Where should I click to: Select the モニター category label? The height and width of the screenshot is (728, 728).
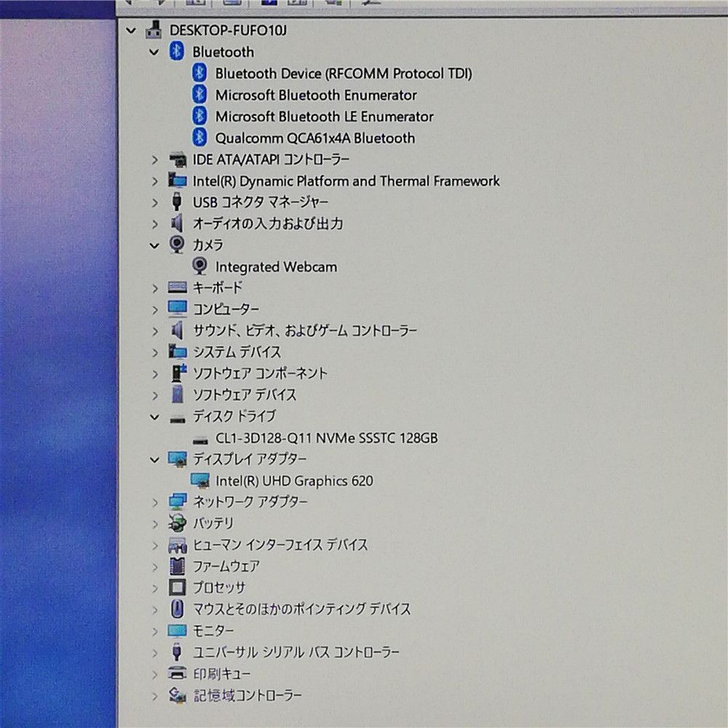213,631
